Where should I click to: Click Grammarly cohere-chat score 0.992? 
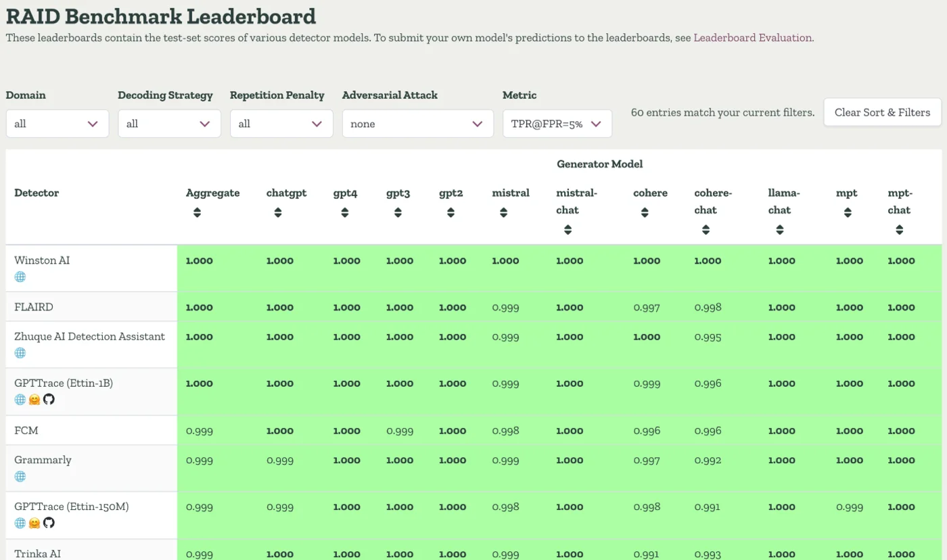(x=708, y=460)
